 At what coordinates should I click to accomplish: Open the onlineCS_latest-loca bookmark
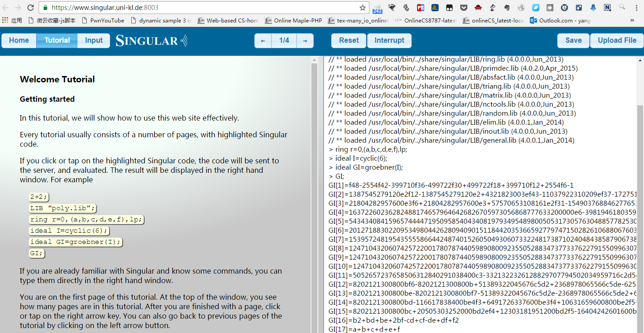click(493, 20)
